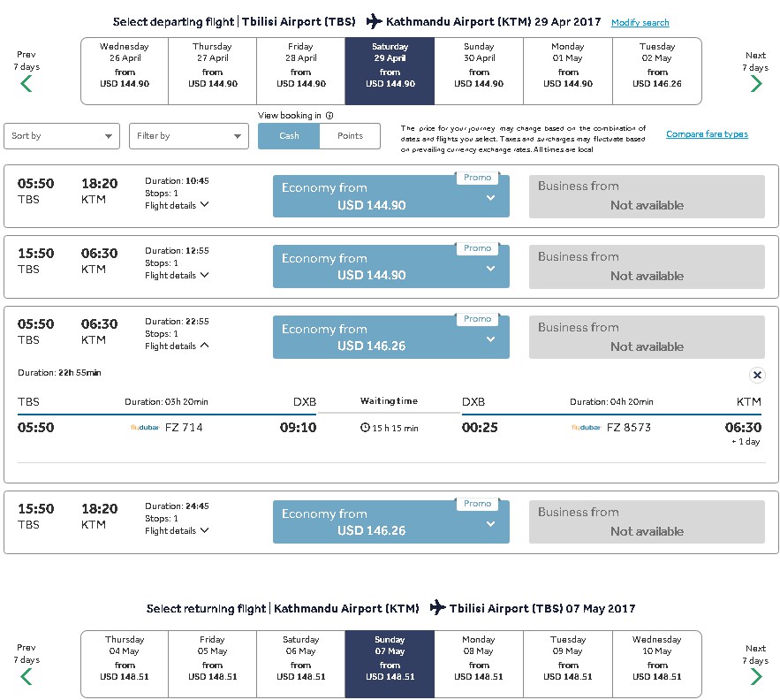
Task: Click flight number FZ 8573
Action: (629, 427)
